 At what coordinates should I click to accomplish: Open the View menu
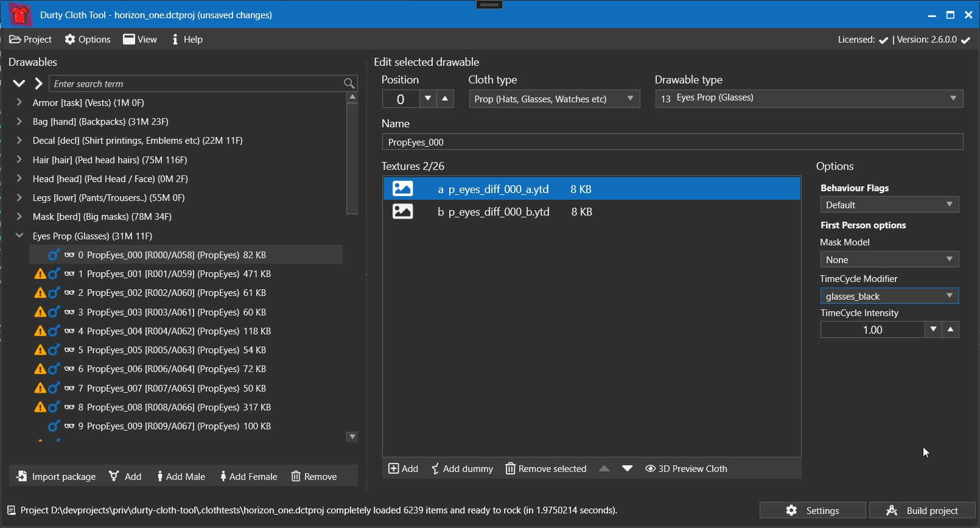click(x=140, y=40)
